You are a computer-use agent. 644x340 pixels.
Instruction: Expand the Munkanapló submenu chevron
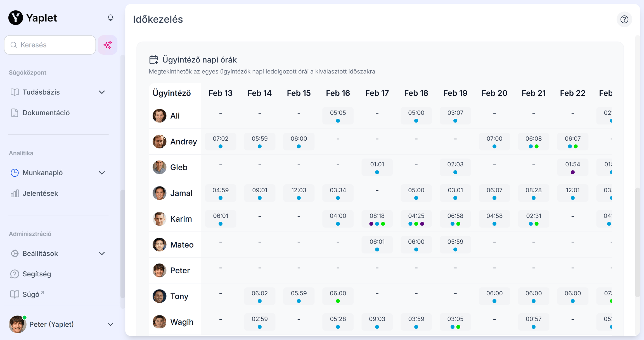(102, 173)
